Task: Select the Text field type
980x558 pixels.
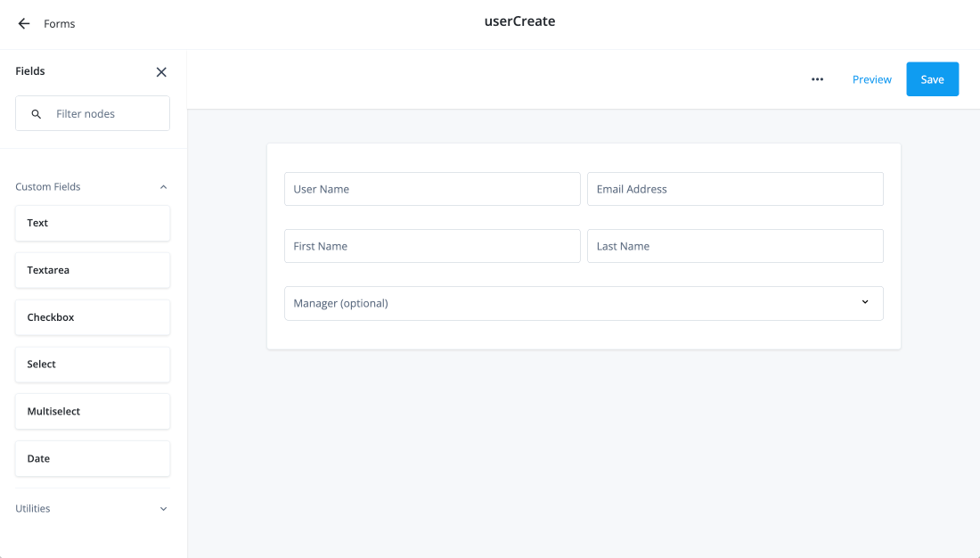Action: coord(92,223)
